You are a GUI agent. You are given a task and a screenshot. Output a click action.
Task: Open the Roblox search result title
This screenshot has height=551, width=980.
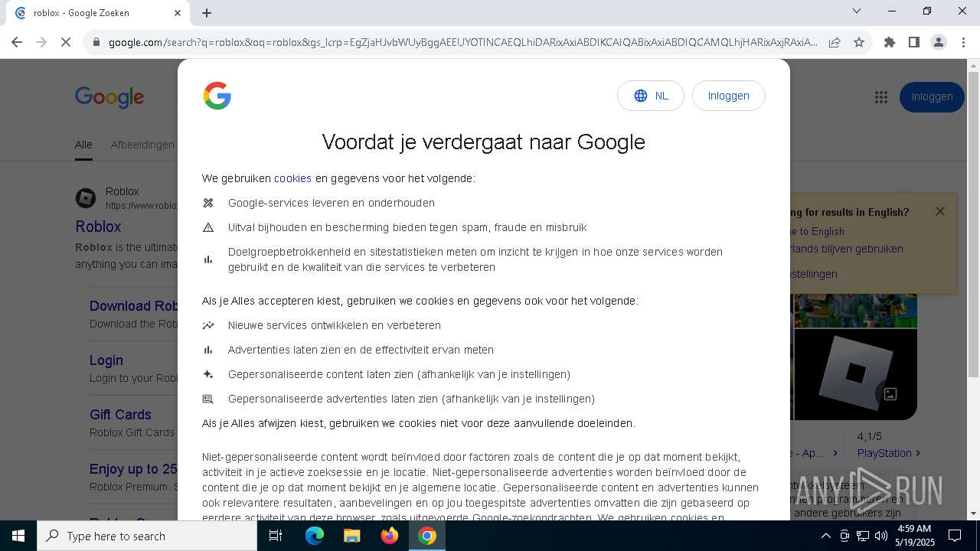point(98,227)
